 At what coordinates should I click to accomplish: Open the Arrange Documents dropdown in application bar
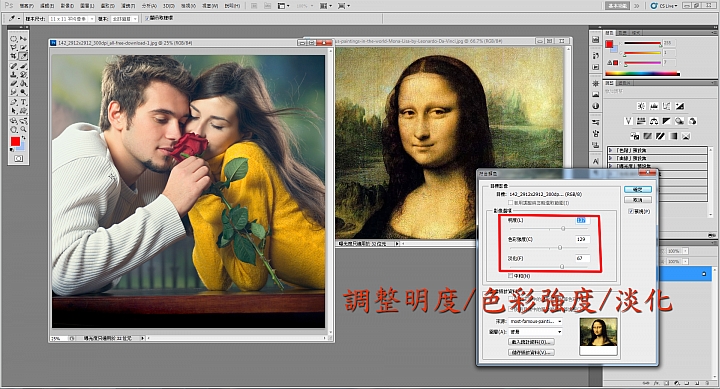(x=326, y=6)
